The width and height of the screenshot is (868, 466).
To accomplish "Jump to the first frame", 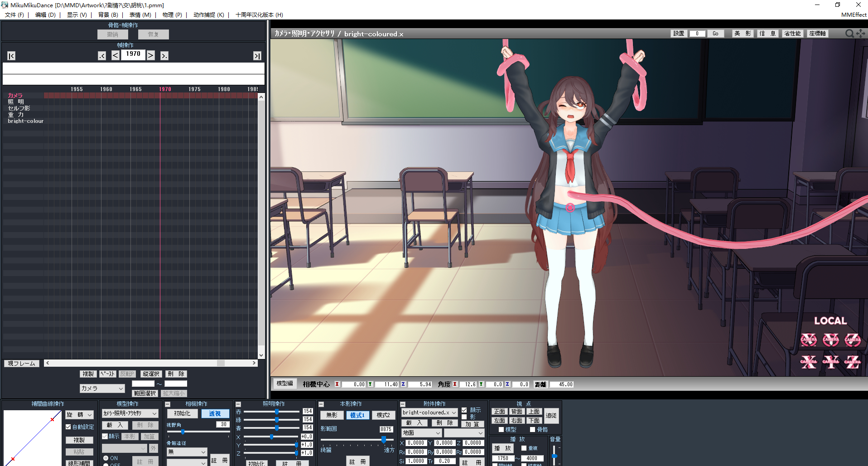I will 11,56.
